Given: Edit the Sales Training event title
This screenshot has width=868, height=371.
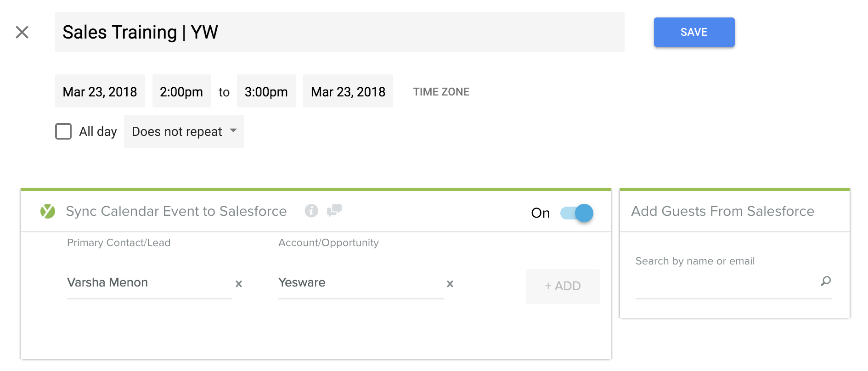Looking at the screenshot, I should click(x=339, y=32).
